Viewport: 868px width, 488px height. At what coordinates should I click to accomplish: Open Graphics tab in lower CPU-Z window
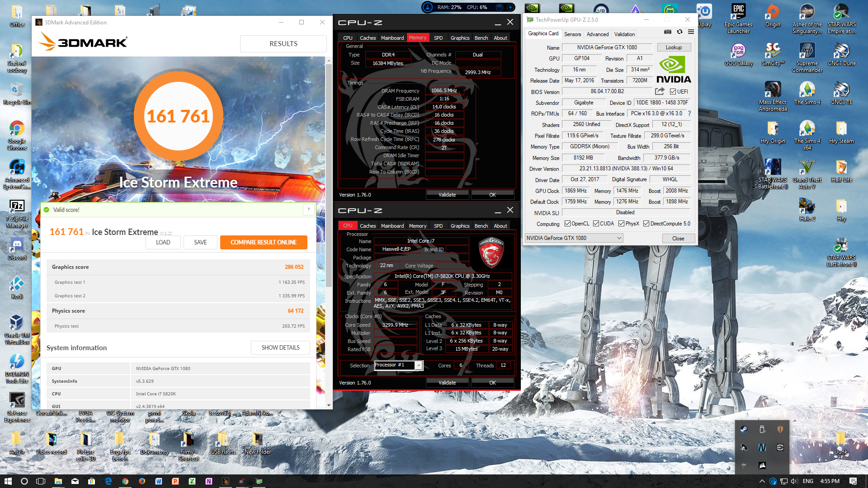tap(460, 226)
